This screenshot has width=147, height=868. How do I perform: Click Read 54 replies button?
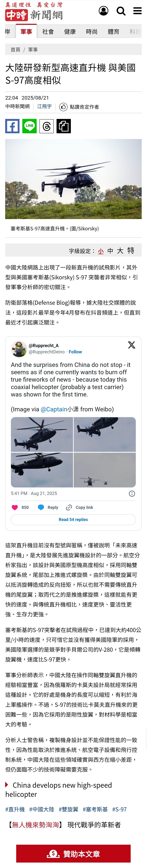(x=73, y=520)
